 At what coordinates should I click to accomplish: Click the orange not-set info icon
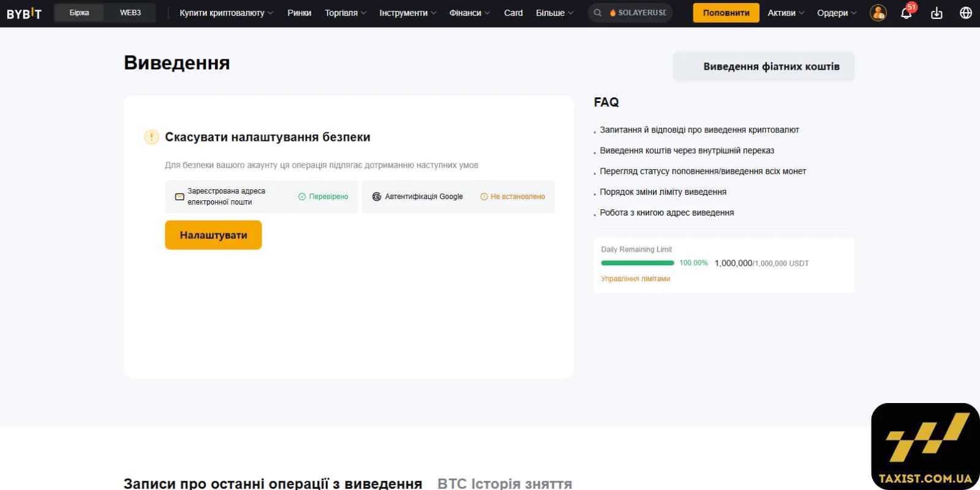pyautogui.click(x=484, y=197)
